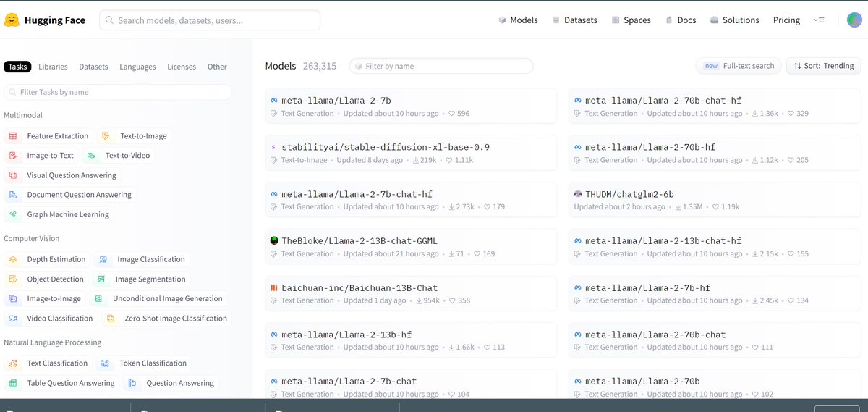The image size is (868, 412).
Task: Click the Depth Estimation icon
Action: point(13,259)
